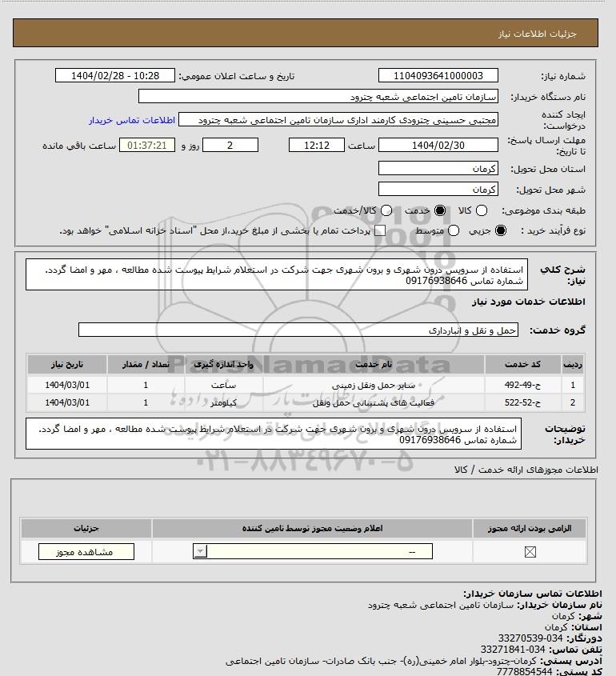Image resolution: width=616 pixels, height=676 pixels.
Task: Click the fax number 33270539-034
Action: point(530,638)
